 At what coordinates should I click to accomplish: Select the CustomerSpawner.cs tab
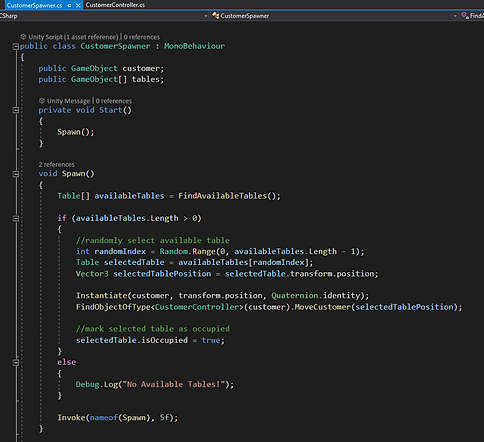tap(34, 5)
